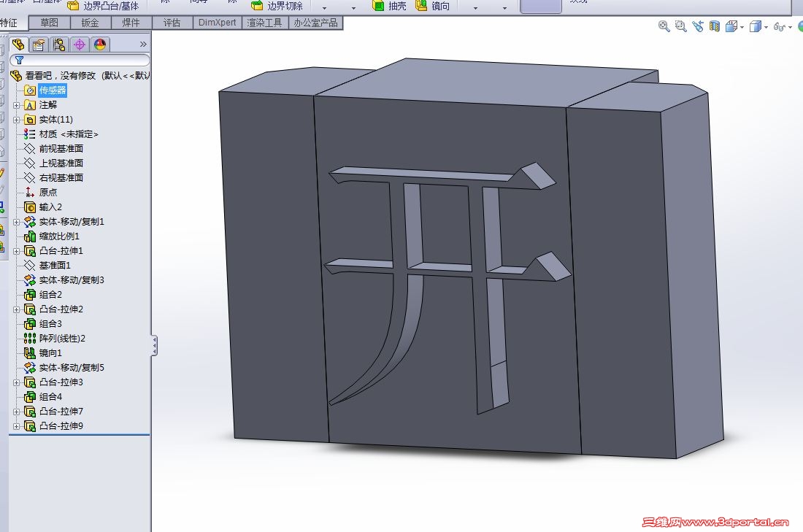Switch to the 草图 sketch tab
The height and width of the screenshot is (532, 803).
49,23
